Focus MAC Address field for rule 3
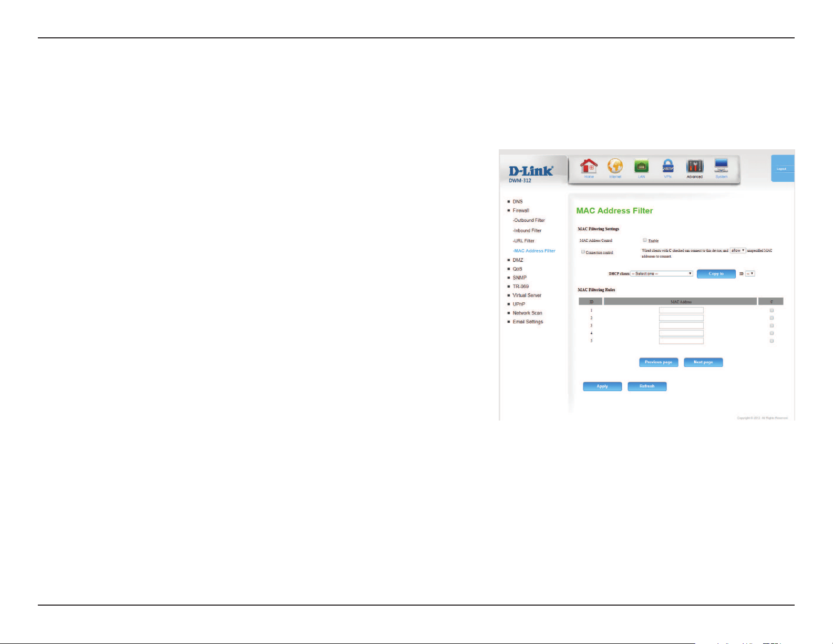 pyautogui.click(x=681, y=325)
